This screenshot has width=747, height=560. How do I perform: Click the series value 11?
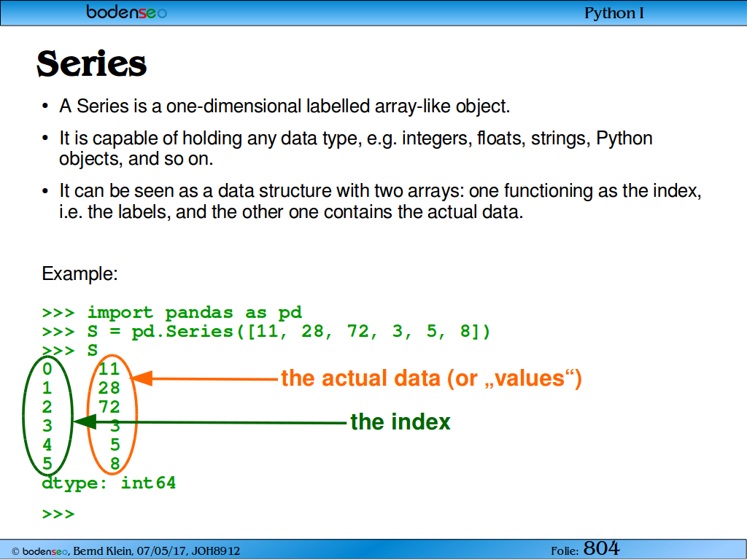click(x=109, y=368)
